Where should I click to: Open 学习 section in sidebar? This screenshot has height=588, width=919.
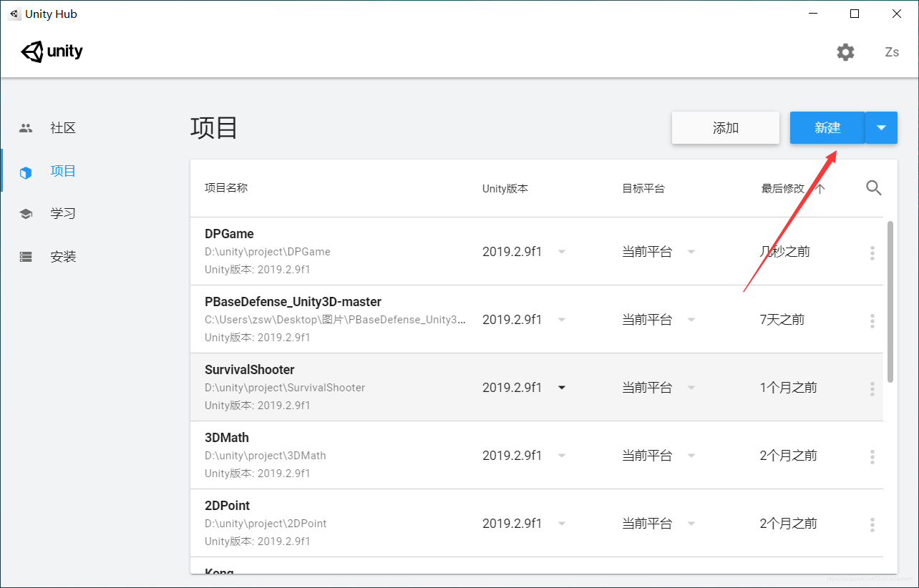[x=63, y=214]
